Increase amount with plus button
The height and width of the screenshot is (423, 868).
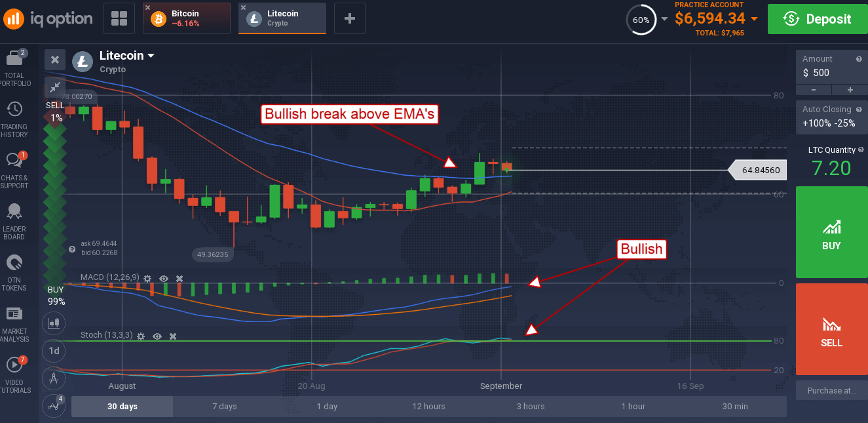(850, 90)
